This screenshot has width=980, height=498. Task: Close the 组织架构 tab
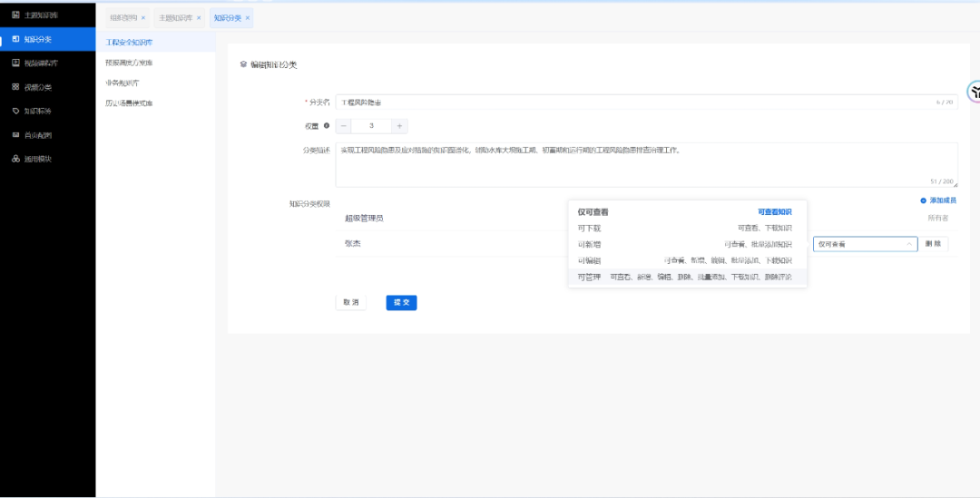pyautogui.click(x=143, y=18)
